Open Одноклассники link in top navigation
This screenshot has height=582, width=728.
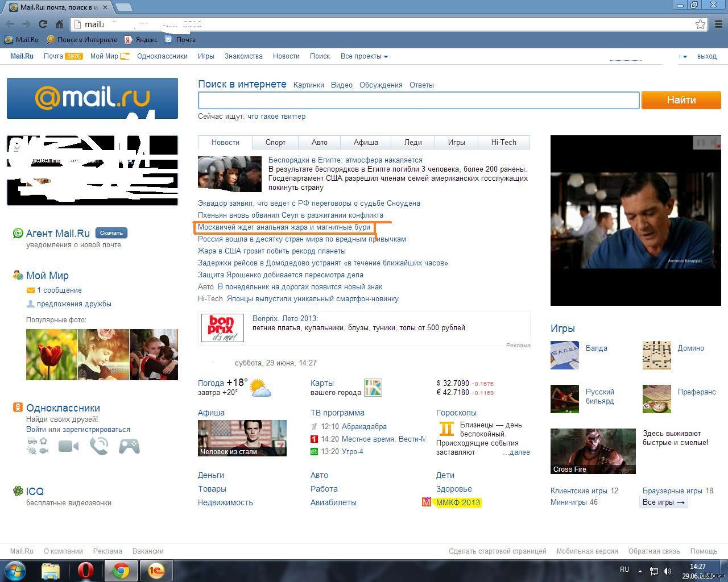(x=162, y=56)
